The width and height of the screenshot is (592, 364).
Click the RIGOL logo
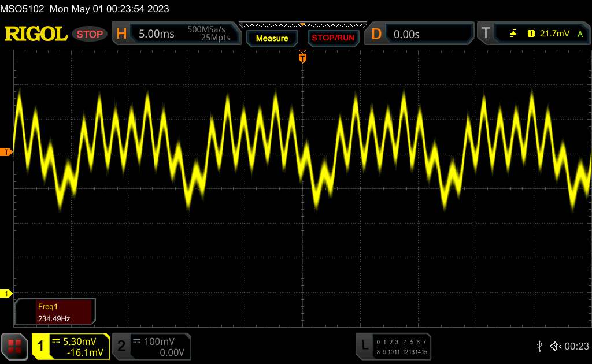click(x=36, y=34)
